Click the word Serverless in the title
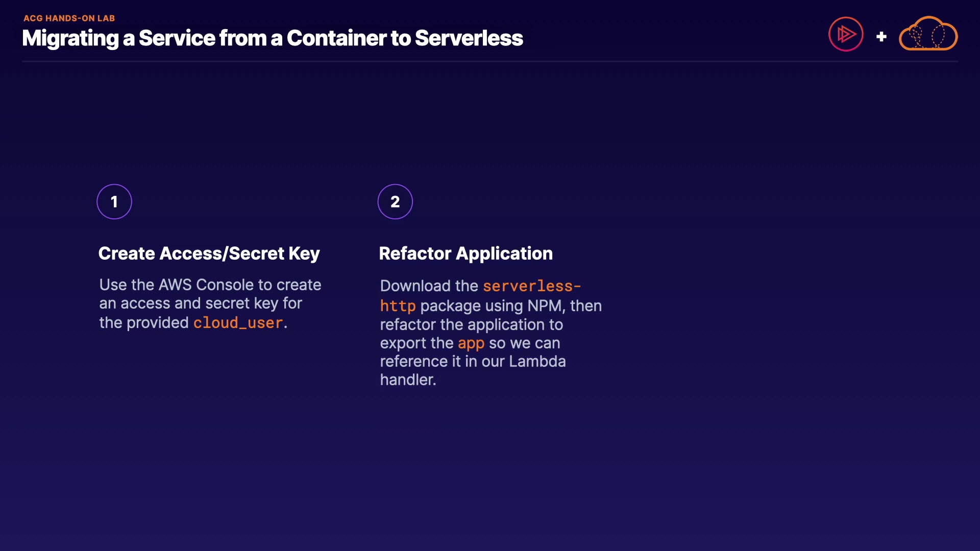The width and height of the screenshot is (980, 551). tap(469, 38)
